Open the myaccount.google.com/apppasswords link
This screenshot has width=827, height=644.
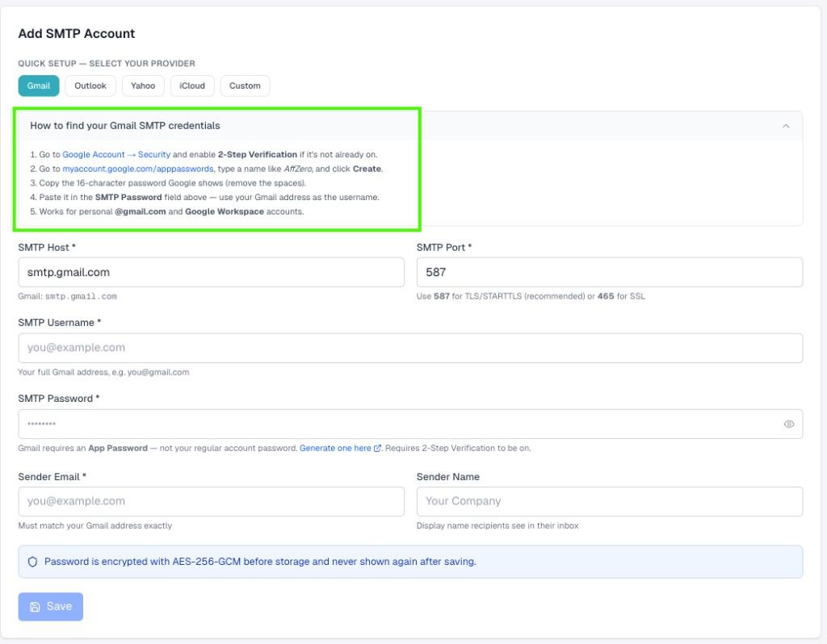(137, 169)
